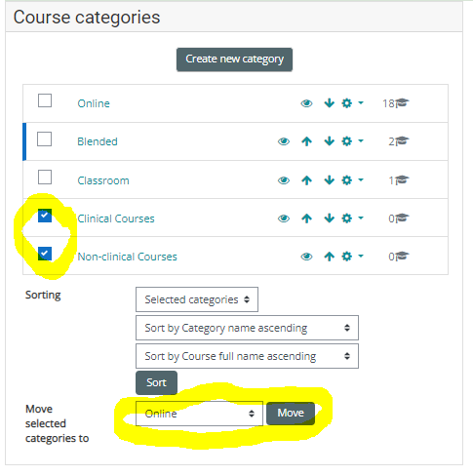Uncheck the Clinical Courses checkbox
Viewport: 473px width, 476px height.
[x=45, y=216]
